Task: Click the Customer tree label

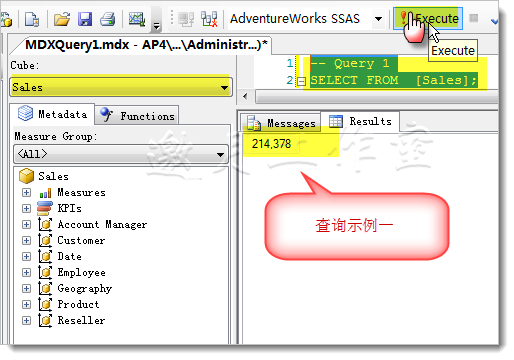Action: pos(81,240)
